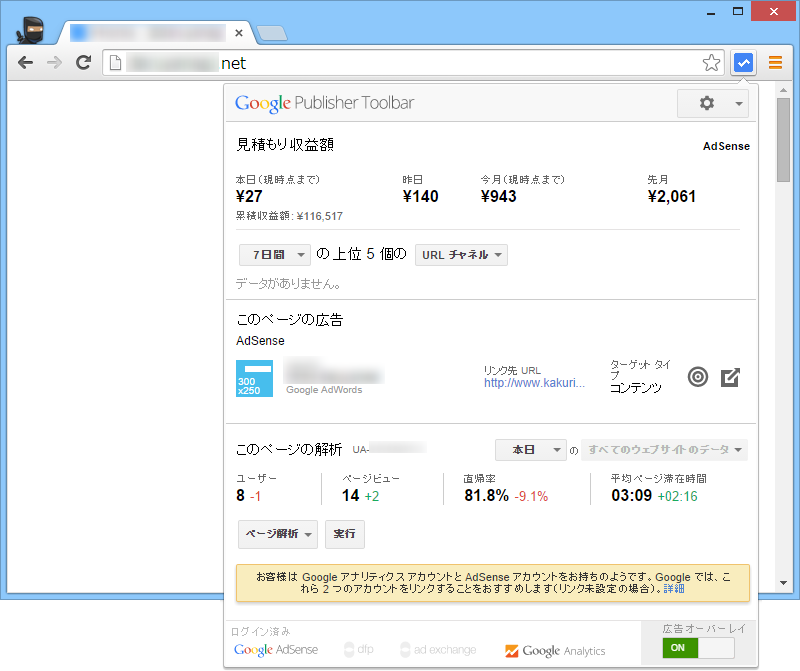The width and height of the screenshot is (800, 671).
Task: Open the 本日 date range dropdown
Action: pyautogui.click(x=530, y=450)
